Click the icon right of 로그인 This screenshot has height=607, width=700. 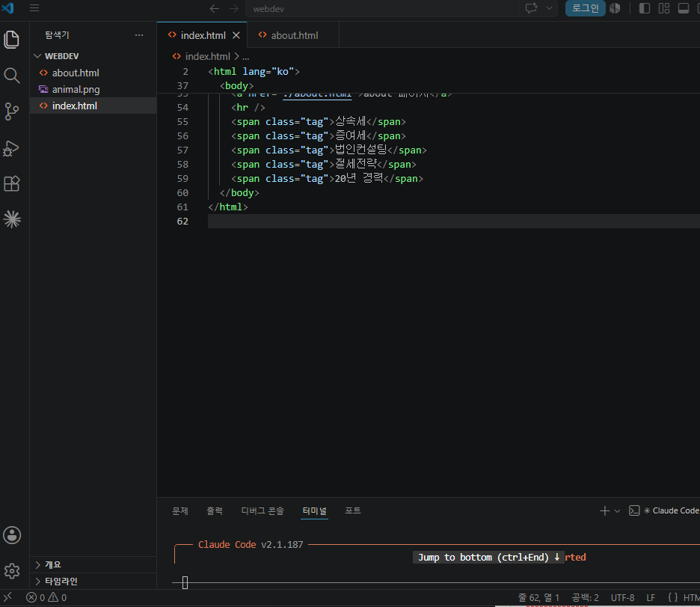615,8
